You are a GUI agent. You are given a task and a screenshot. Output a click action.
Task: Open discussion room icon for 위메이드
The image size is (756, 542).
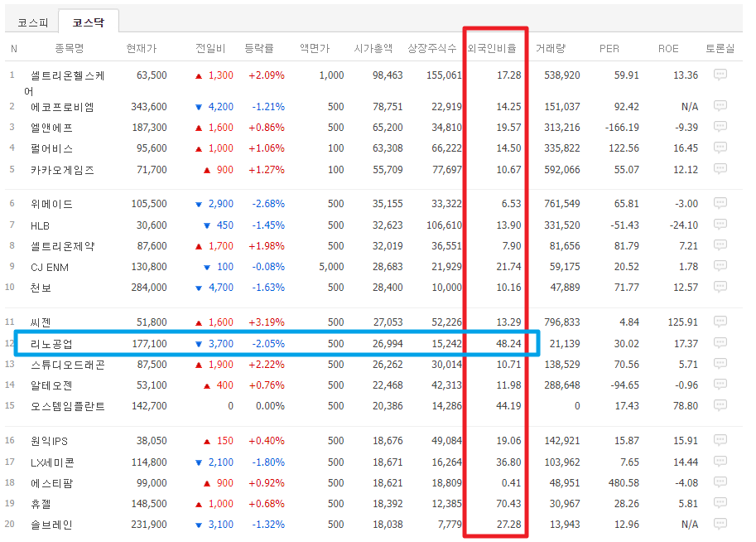720,203
